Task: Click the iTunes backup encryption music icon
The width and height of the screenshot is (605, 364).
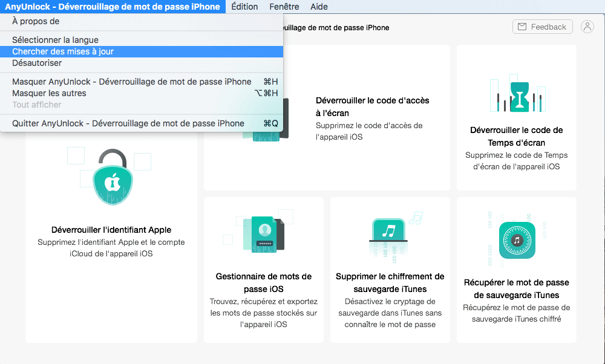Action: click(389, 230)
